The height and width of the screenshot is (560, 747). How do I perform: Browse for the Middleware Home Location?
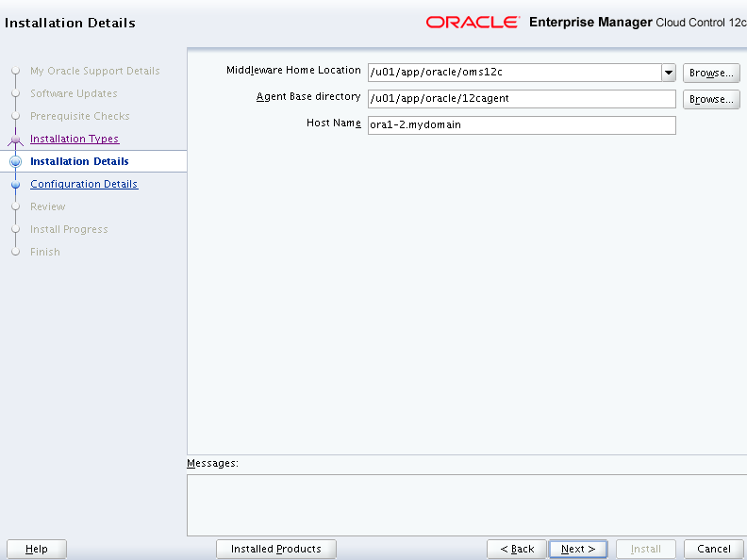[711, 73]
